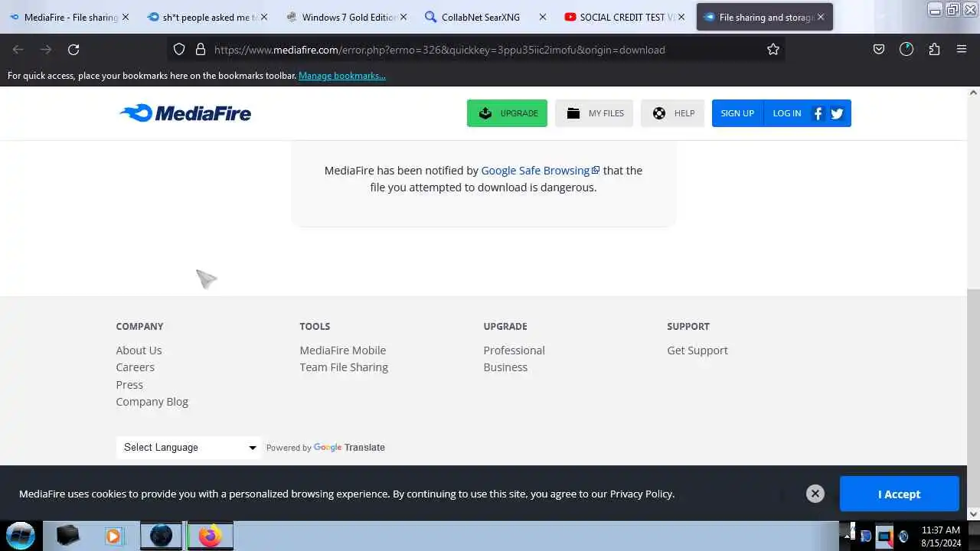Open the HELP page
Viewport: 980px width, 551px height.
coord(672,113)
